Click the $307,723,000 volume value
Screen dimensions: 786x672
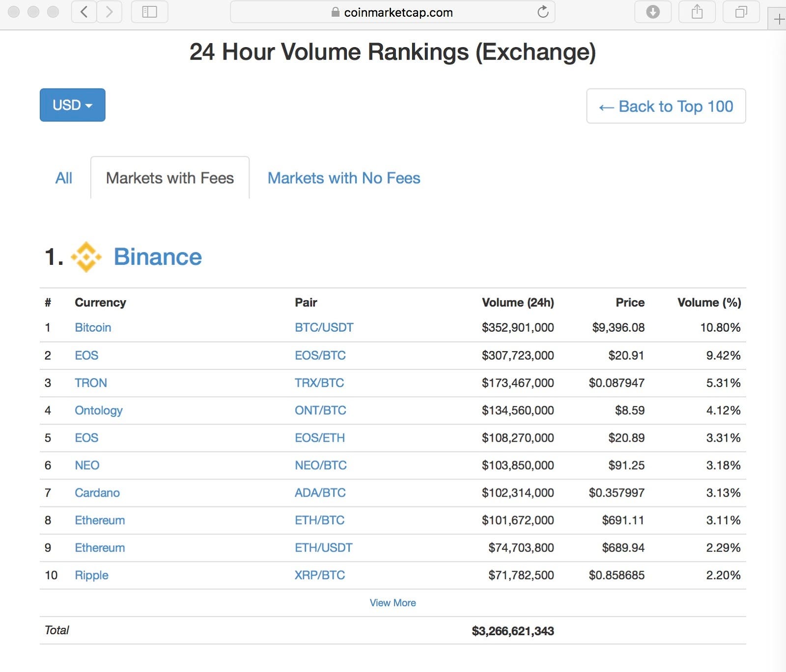click(x=518, y=355)
